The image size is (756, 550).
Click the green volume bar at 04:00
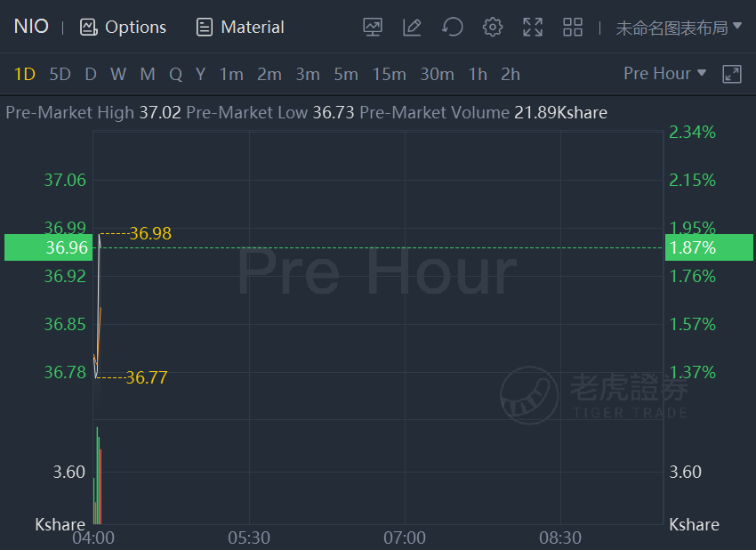[x=98, y=475]
